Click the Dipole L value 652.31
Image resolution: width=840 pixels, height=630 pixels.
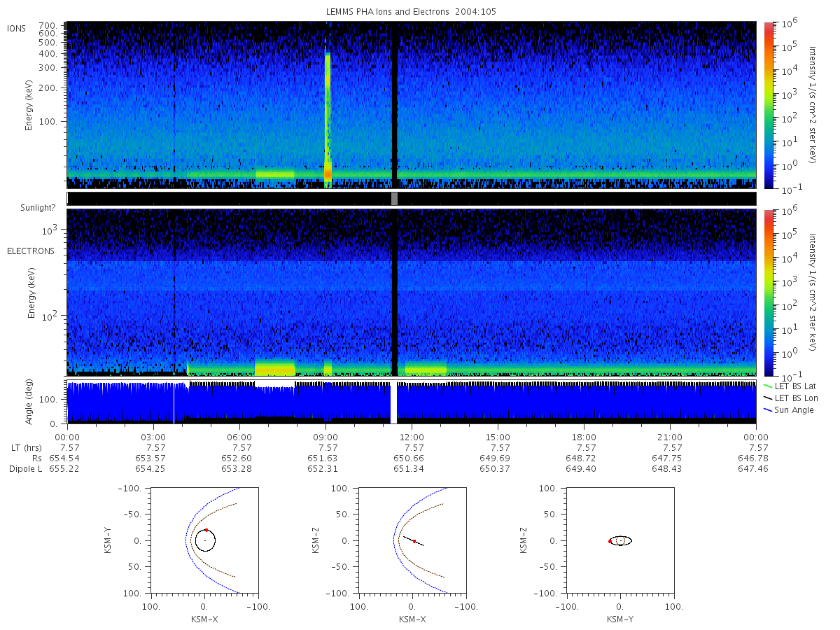pos(322,468)
